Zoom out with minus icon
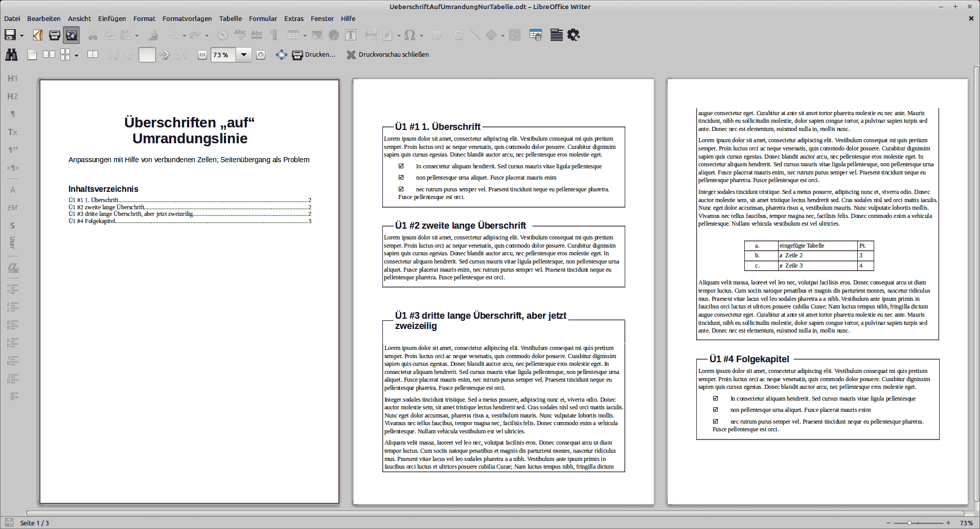This screenshot has width=980, height=529. point(202,55)
